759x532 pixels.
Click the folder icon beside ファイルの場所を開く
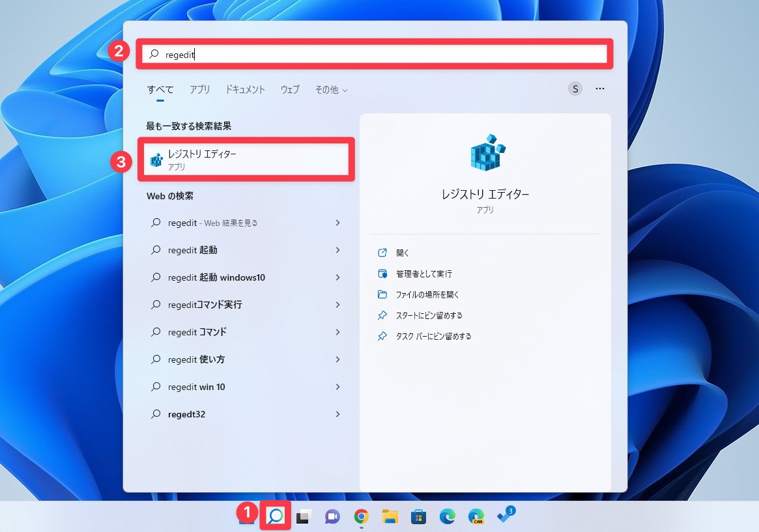(382, 294)
